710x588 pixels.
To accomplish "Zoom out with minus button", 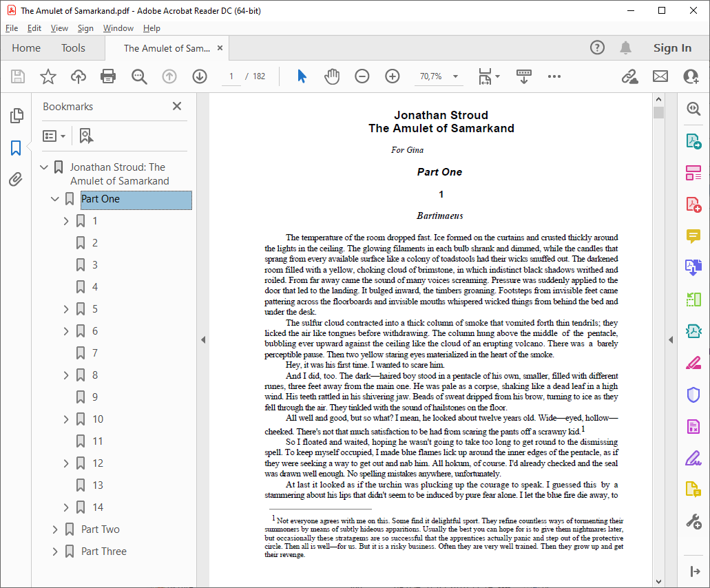I will (362, 76).
